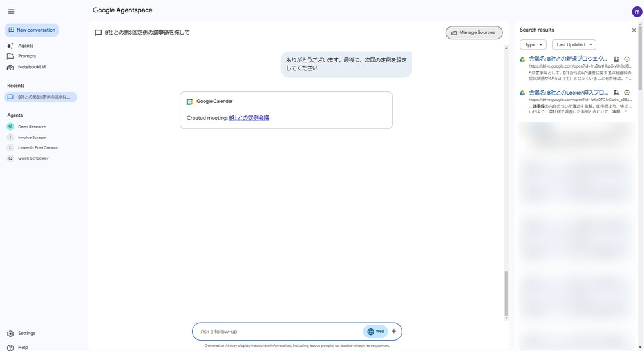Click the conversation area vertical scrollbar

point(506,294)
